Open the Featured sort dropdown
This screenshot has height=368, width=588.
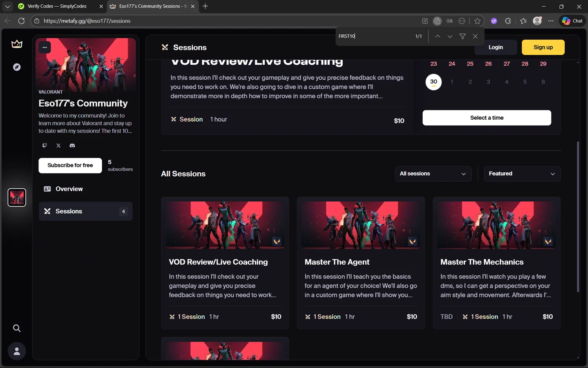(522, 174)
